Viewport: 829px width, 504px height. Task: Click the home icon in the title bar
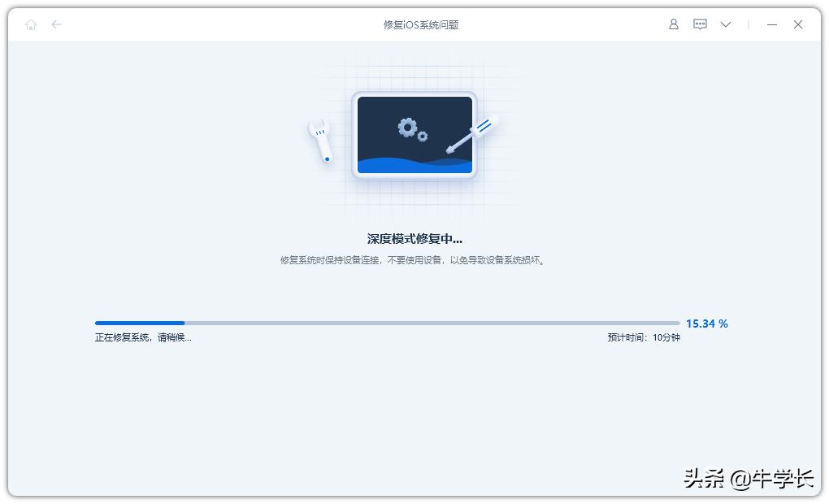point(31,24)
